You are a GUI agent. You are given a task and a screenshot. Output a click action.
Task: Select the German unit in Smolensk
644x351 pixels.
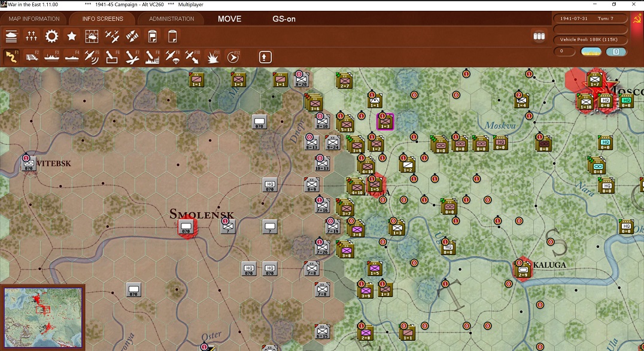(186, 227)
